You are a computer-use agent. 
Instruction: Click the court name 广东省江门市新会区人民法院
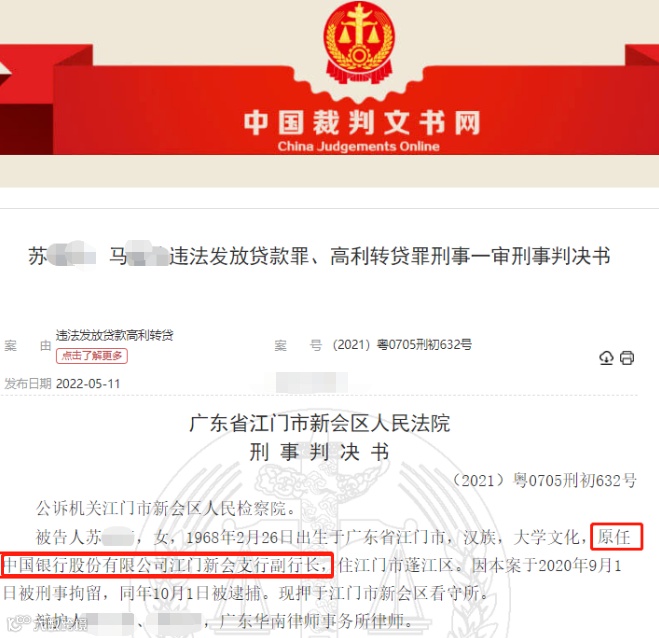pyautogui.click(x=320, y=423)
